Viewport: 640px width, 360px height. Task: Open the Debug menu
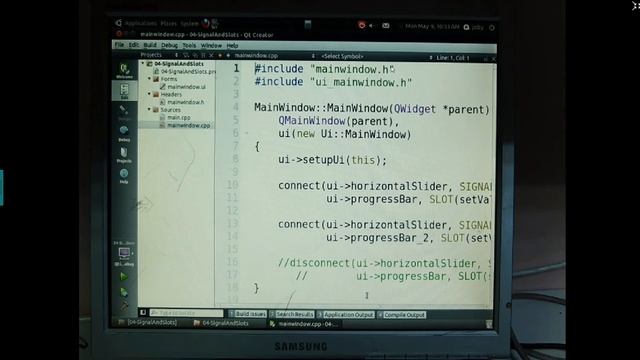(x=169, y=45)
